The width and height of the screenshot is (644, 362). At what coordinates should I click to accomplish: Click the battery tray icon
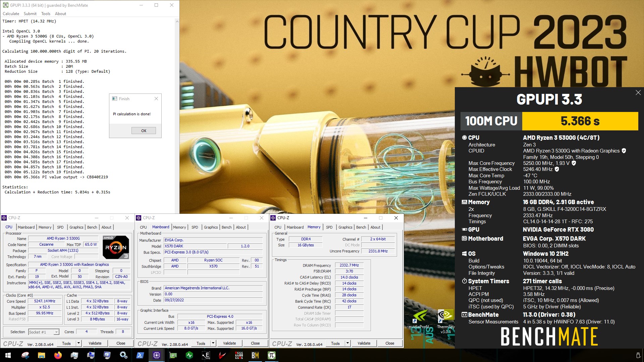tap(638, 355)
